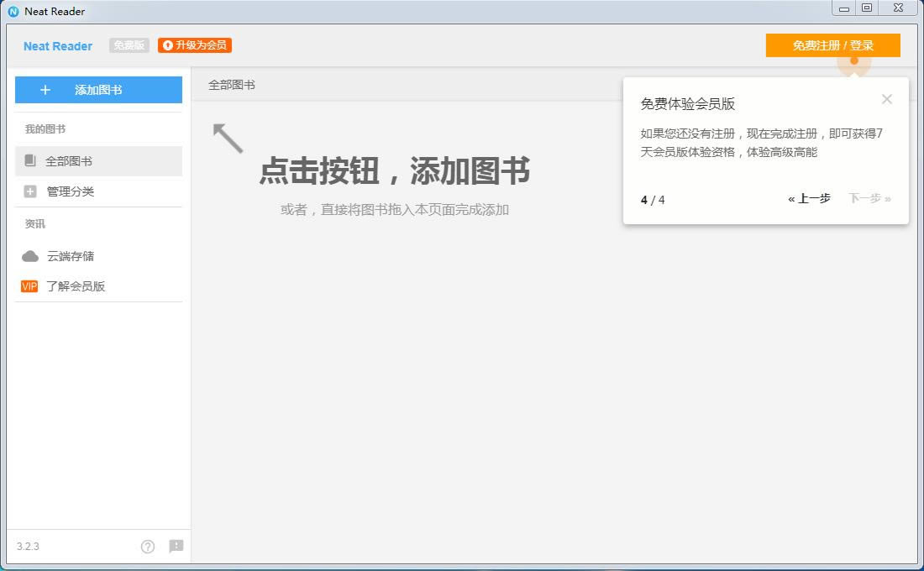This screenshot has width=924, height=571.
Task: Click the VIP badge icon
Action: coord(29,286)
